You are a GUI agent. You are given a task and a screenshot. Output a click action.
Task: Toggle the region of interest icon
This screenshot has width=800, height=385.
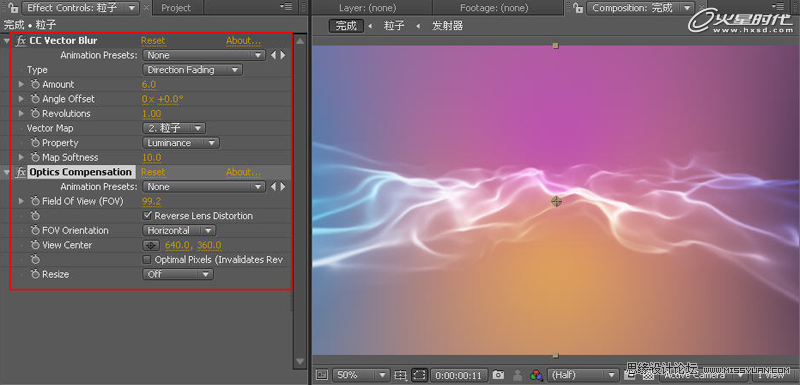[x=419, y=375]
